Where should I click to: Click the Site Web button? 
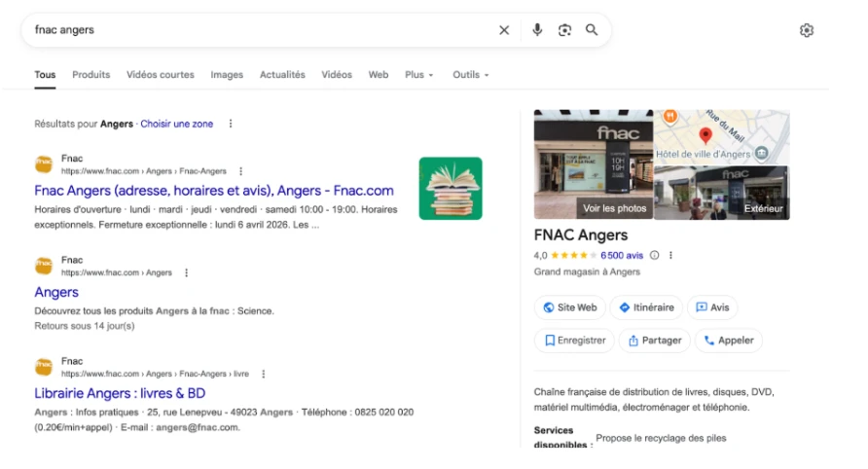569,307
